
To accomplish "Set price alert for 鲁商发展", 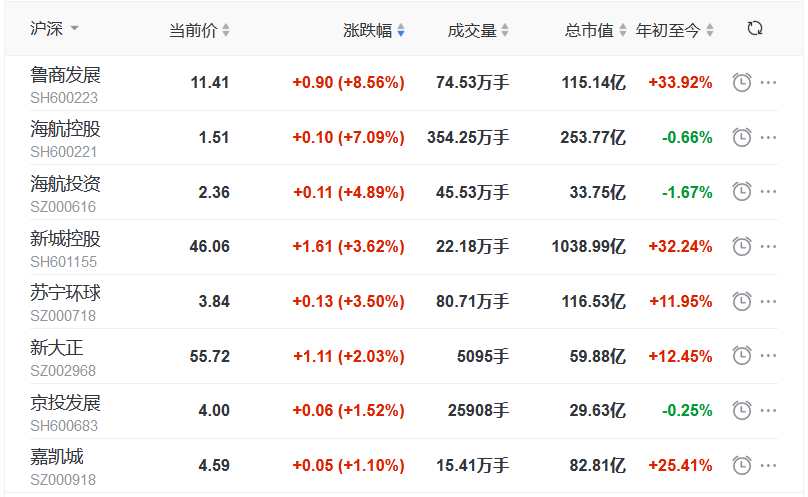I will pos(742,82).
